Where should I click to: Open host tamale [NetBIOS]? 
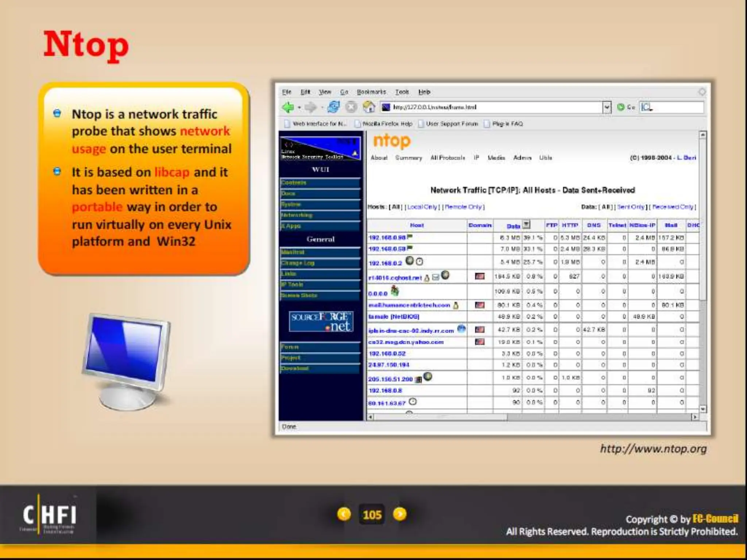pos(394,316)
